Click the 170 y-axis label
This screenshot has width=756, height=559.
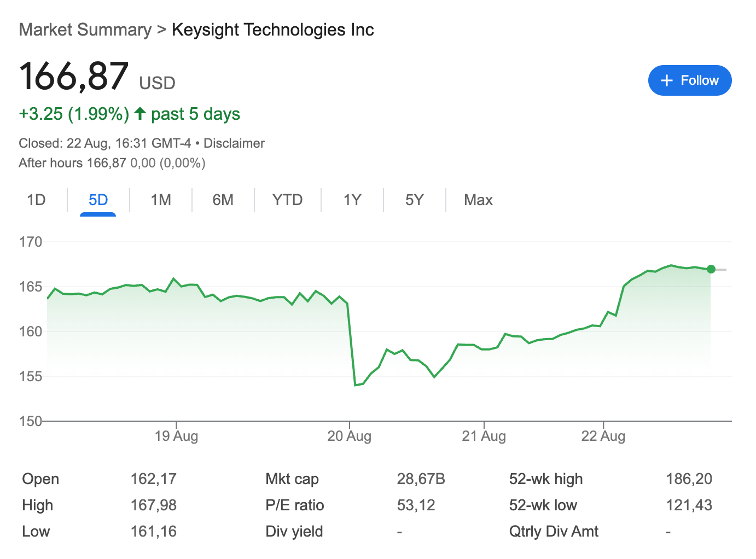[x=31, y=242]
